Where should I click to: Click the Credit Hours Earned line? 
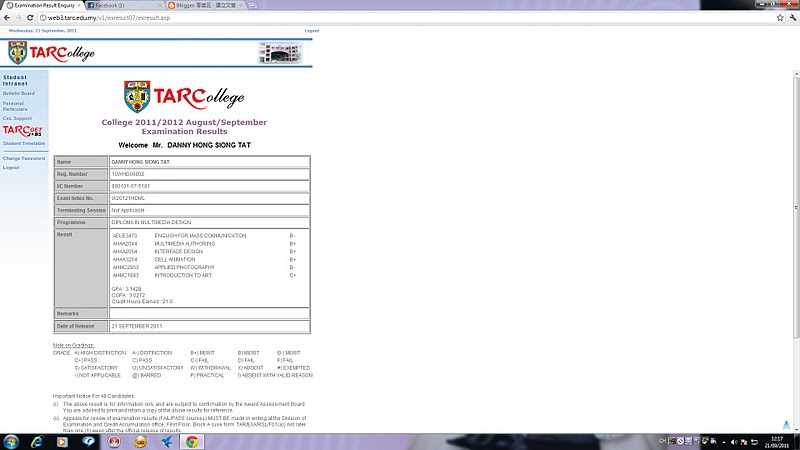click(x=142, y=302)
